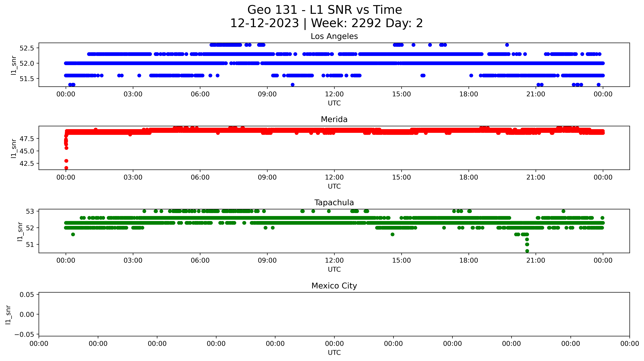
Task: Click the 12:00 tick under Los Angeles plot
Action: point(334,94)
